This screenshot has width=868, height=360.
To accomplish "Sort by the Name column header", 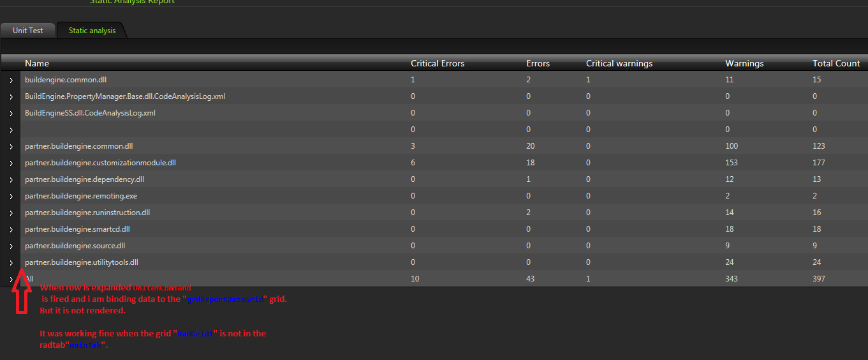I will [x=37, y=63].
